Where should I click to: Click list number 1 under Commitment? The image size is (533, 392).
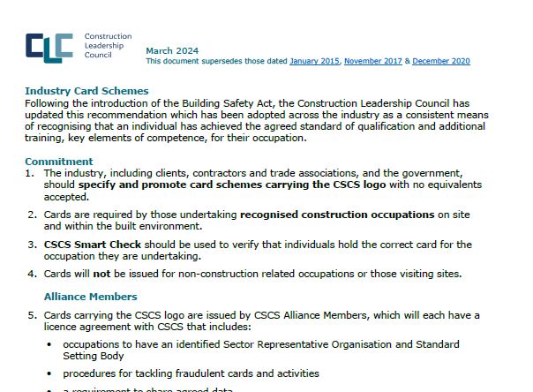pyautogui.click(x=29, y=174)
